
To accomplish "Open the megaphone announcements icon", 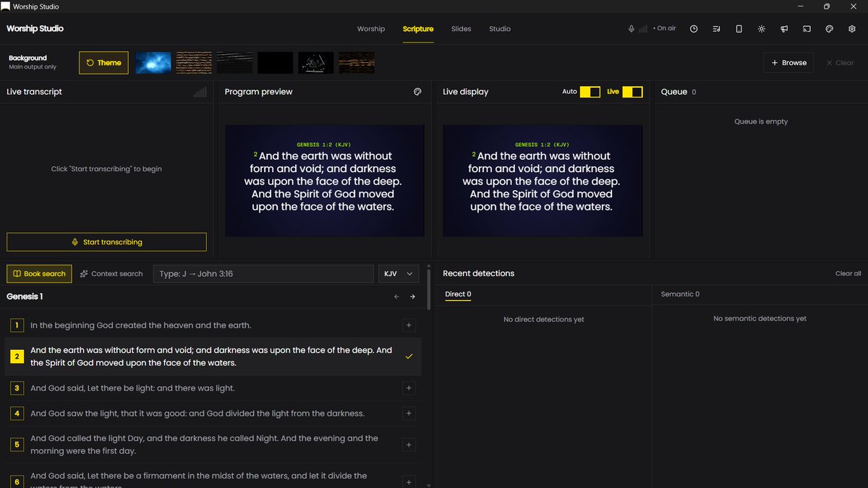I will (784, 29).
